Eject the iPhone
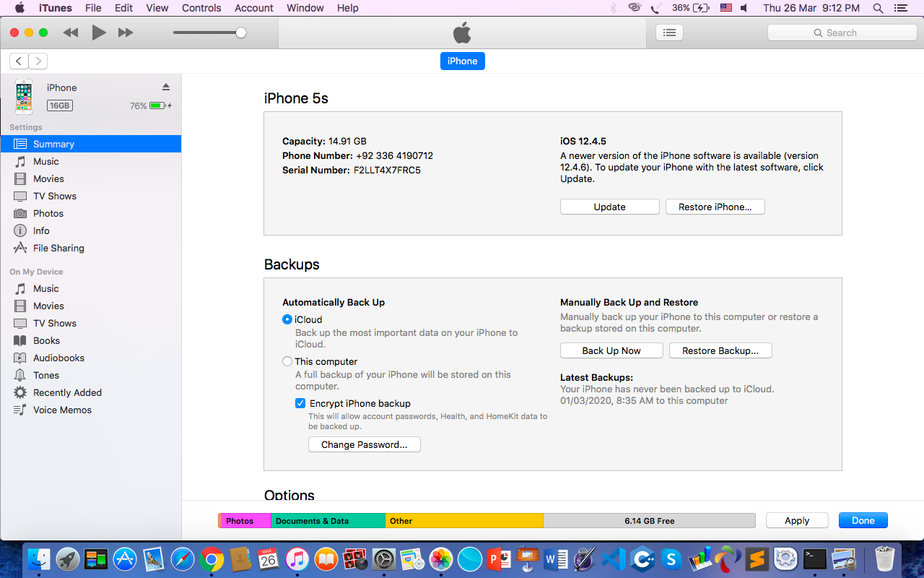 166,87
